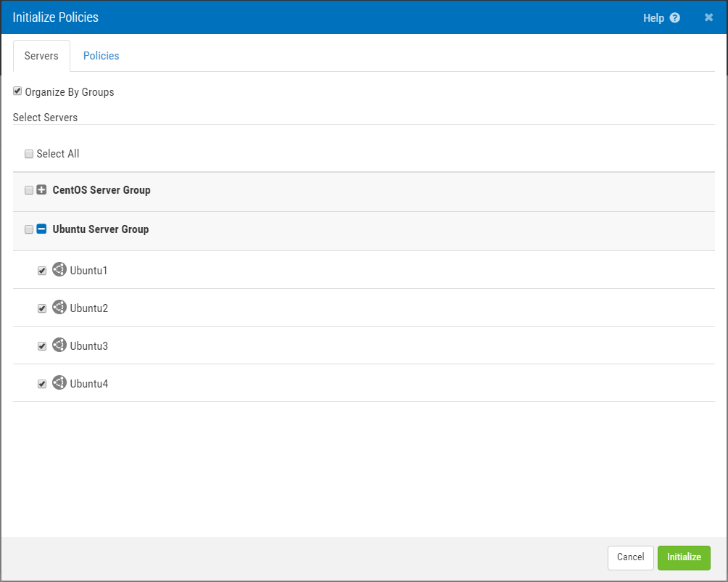Uncheck the Ubuntu4 server checkbox
The image size is (728, 582).
pos(42,384)
